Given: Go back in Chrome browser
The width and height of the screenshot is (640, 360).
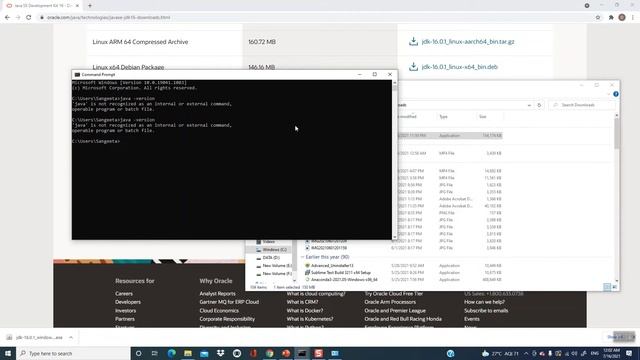Looking at the screenshot, I should pos(7,18).
